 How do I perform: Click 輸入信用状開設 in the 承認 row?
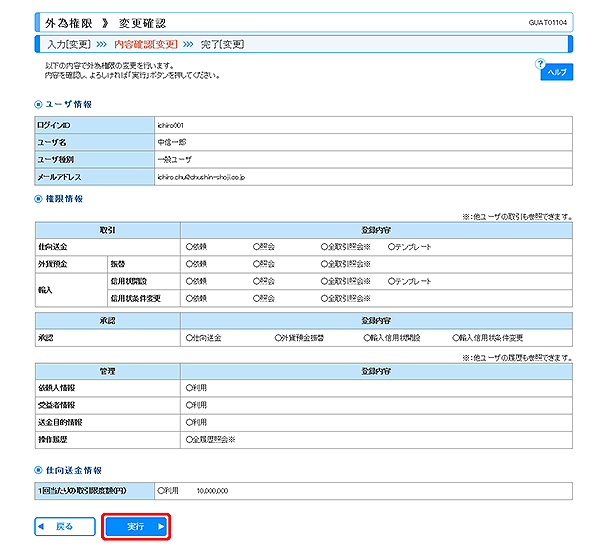392,338
